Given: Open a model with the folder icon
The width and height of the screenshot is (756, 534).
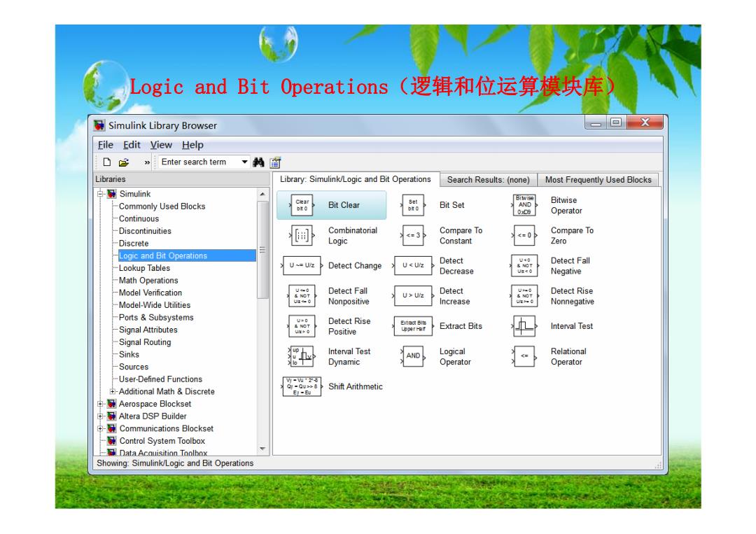Looking at the screenshot, I should pyautogui.click(x=124, y=162).
